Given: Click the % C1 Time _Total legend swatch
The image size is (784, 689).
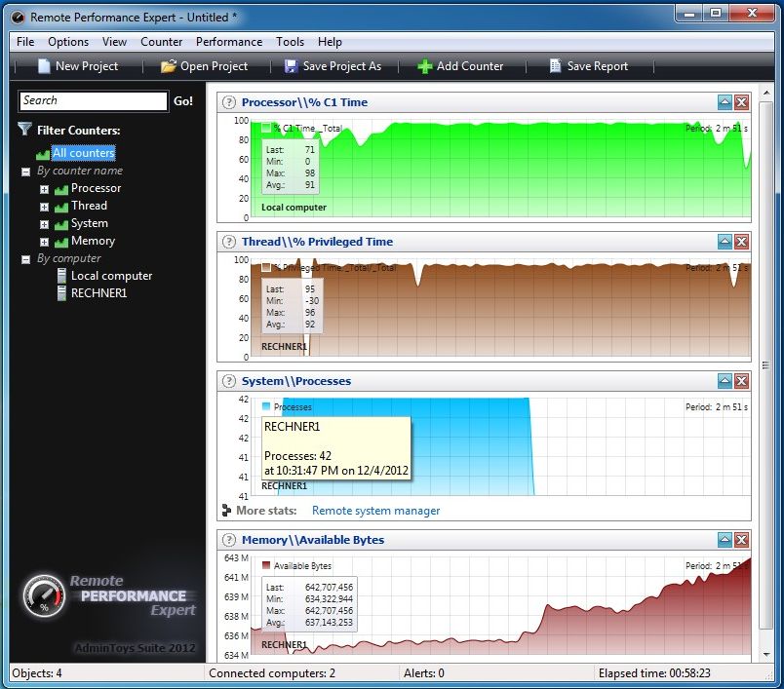Looking at the screenshot, I should (266, 128).
